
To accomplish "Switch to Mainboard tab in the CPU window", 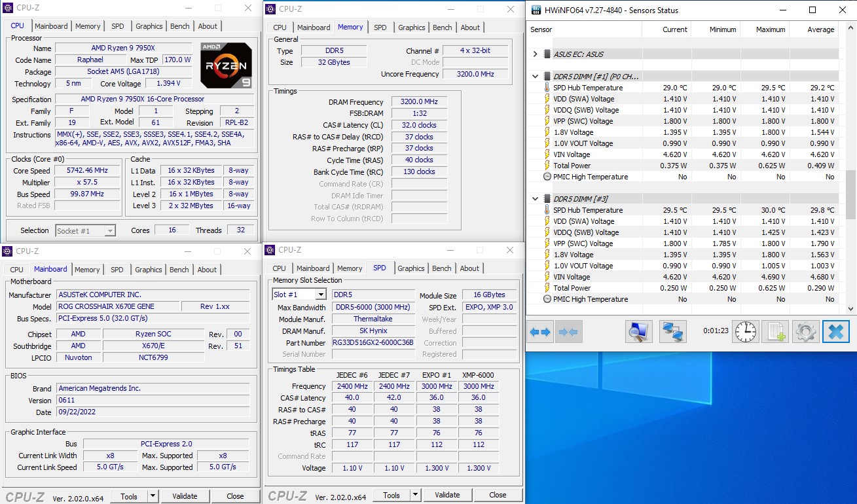I will 51,26.
